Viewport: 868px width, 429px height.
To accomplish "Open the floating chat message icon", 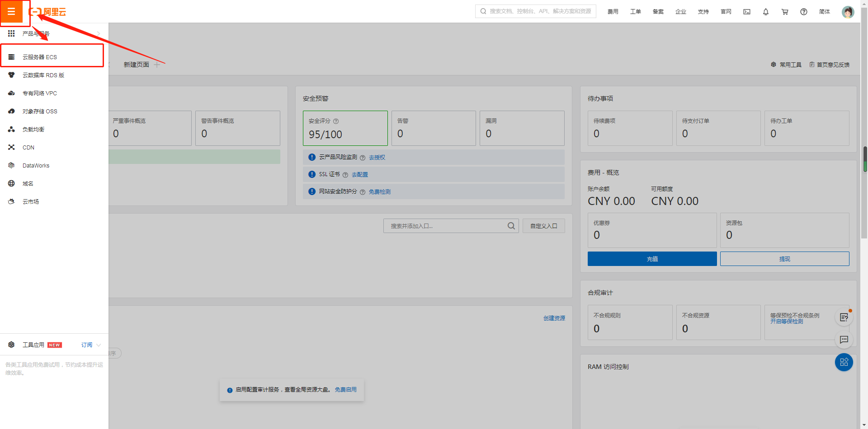I will tap(844, 340).
